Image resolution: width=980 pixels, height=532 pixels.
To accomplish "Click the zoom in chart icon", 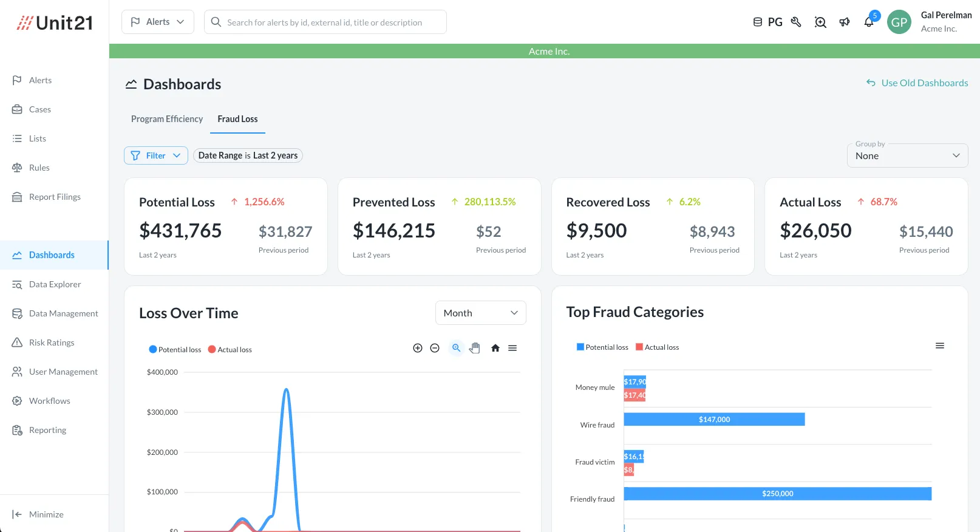I will [x=417, y=348].
